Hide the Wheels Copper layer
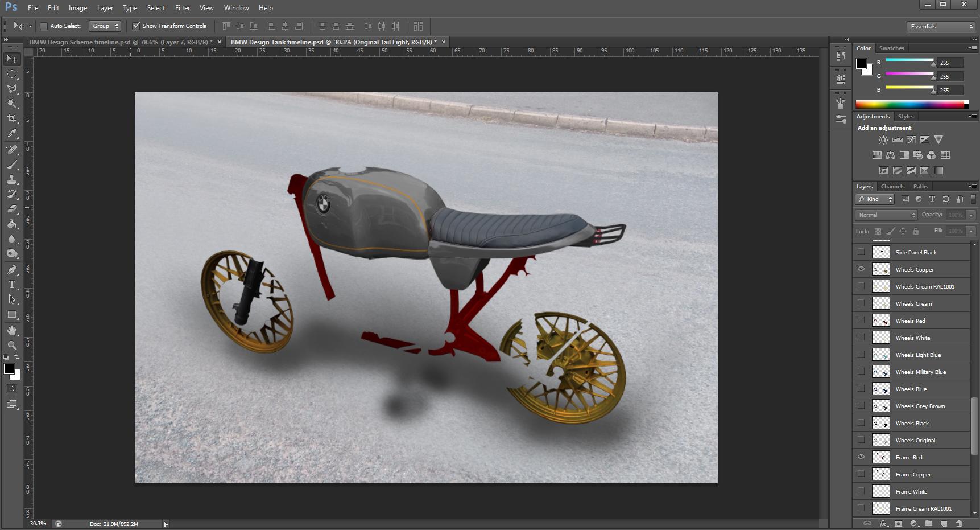Viewport: 980px width, 530px height. pyautogui.click(x=861, y=269)
